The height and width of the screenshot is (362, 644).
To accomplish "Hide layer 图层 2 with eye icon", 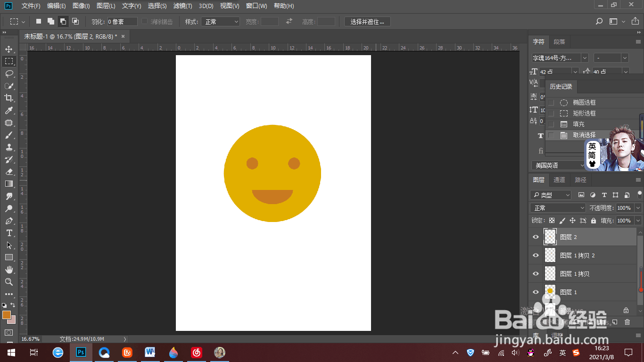I will [536, 237].
